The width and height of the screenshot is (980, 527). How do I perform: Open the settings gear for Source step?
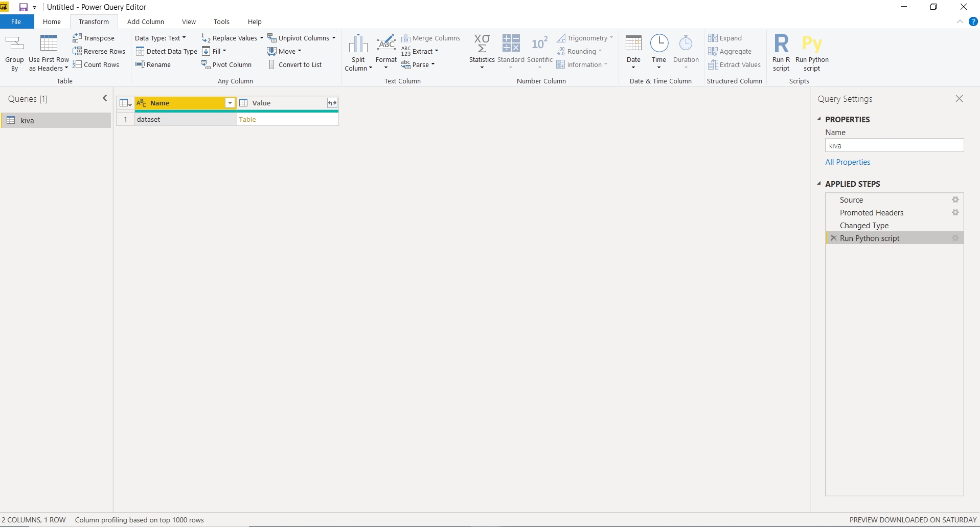point(955,200)
